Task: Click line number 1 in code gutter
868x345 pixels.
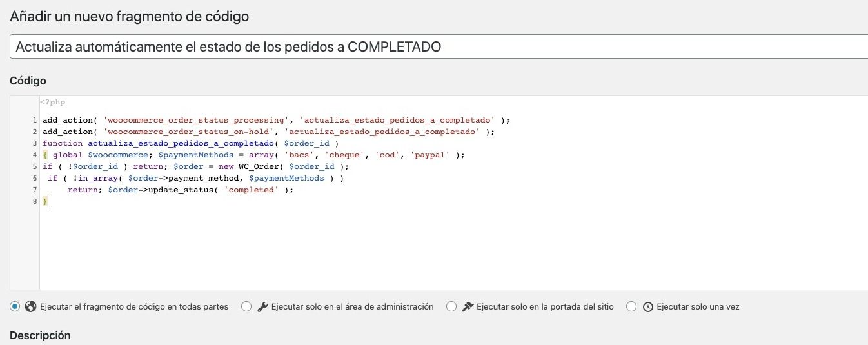Action: (x=34, y=120)
